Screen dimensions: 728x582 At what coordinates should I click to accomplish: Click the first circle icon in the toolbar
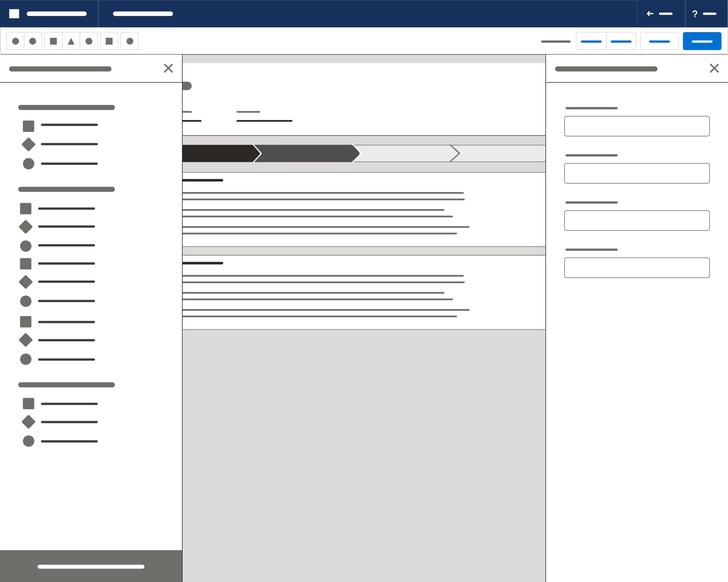[x=16, y=41]
